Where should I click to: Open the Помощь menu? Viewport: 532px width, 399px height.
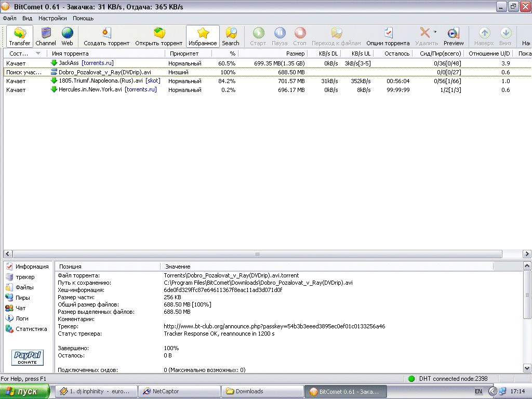point(83,18)
